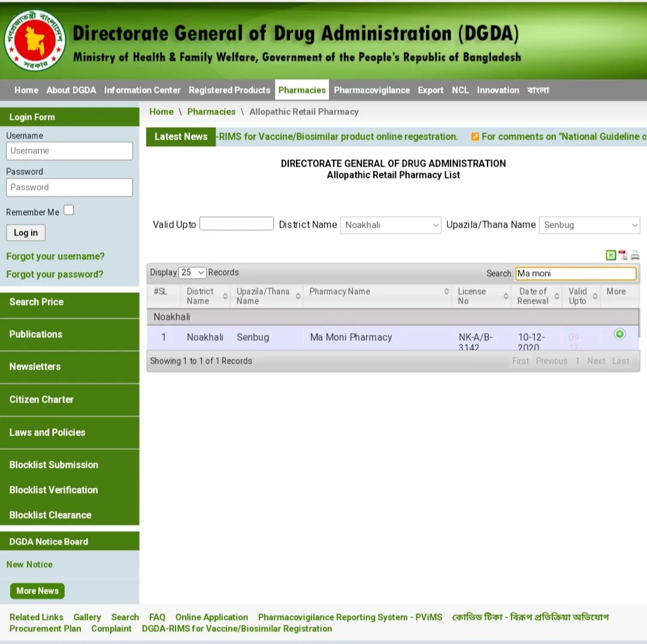
Task: Sort the table by Upazila/Thana Name
Action: (x=298, y=296)
